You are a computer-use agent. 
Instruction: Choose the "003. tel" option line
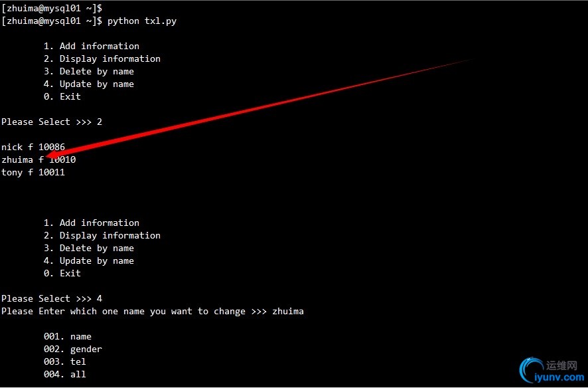coord(64,361)
